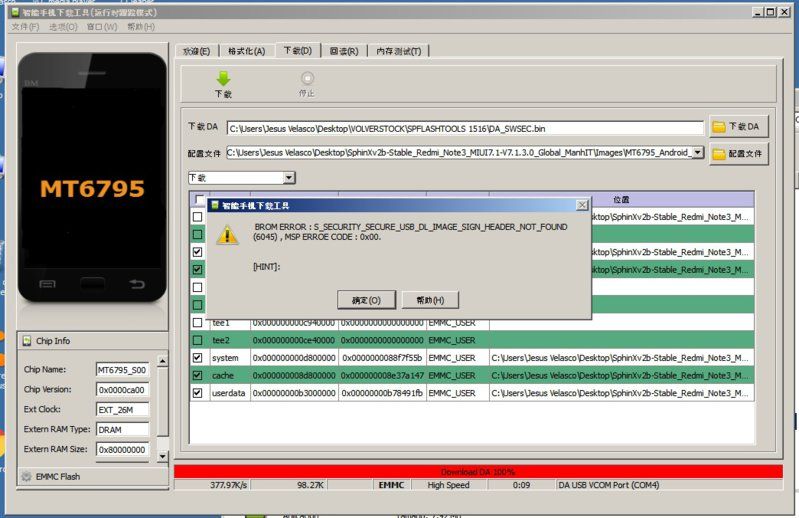This screenshot has height=518, width=799.
Task: Switch to the Format (A) tab
Action: 247,51
